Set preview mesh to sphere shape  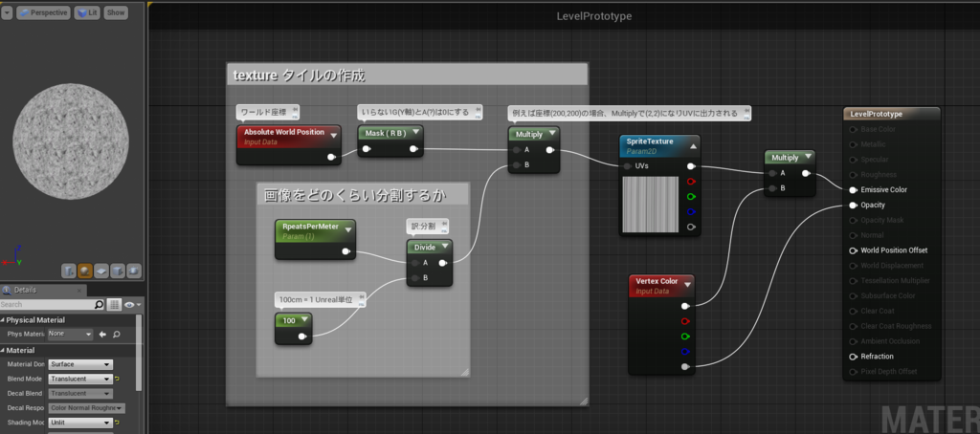tap(85, 271)
